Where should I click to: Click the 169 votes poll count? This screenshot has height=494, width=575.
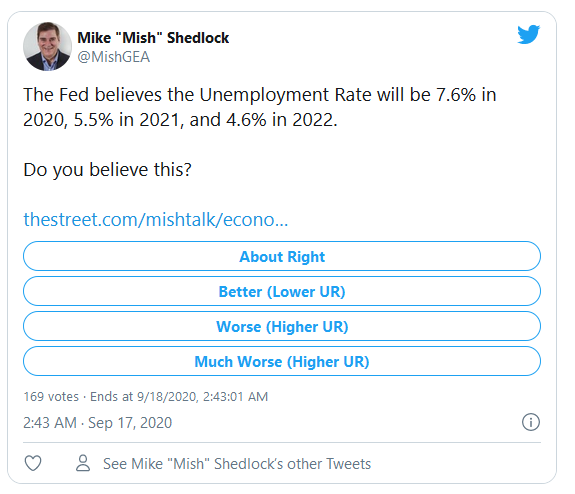pos(51,396)
